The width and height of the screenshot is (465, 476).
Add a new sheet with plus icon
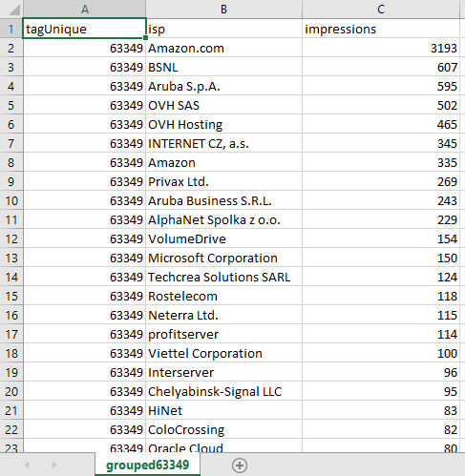240,466
